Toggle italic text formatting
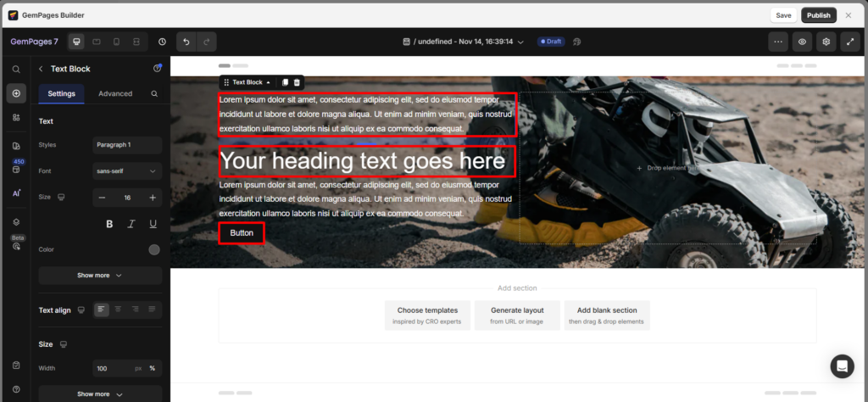This screenshot has height=402, width=868. [x=131, y=224]
